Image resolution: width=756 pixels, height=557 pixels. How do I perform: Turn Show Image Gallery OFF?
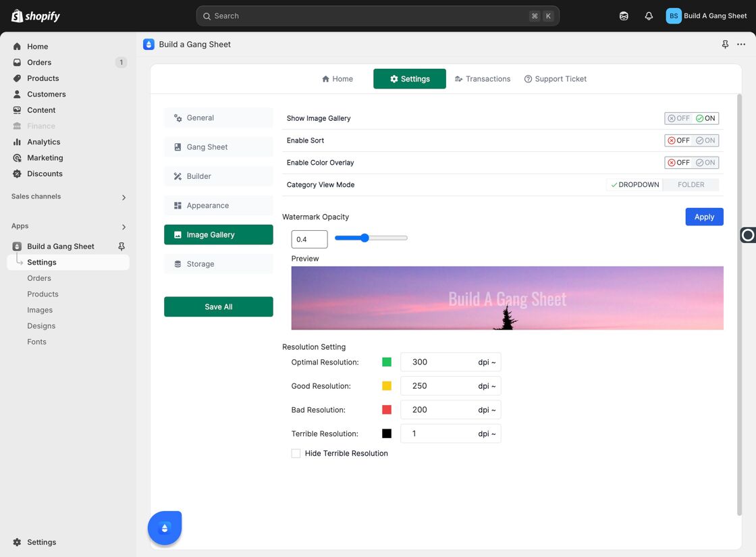(678, 118)
